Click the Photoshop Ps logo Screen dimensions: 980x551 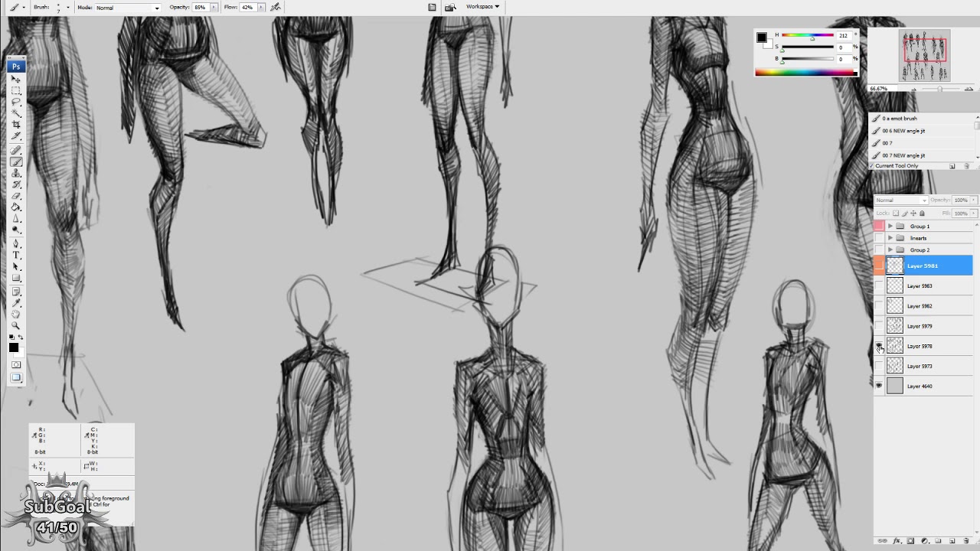tap(15, 67)
